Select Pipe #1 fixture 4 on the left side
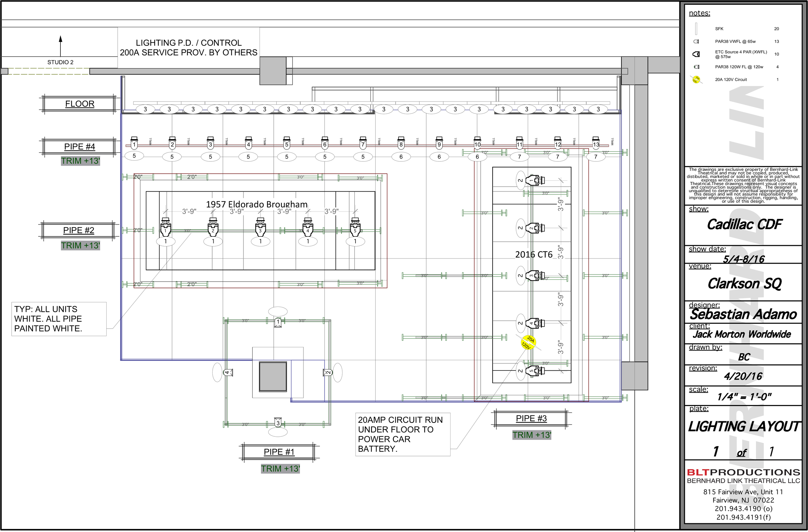This screenshot has height=532, width=808. [x=228, y=372]
